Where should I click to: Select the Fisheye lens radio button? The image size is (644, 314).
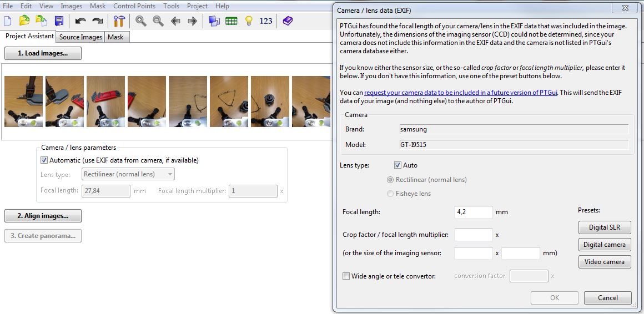click(x=390, y=194)
